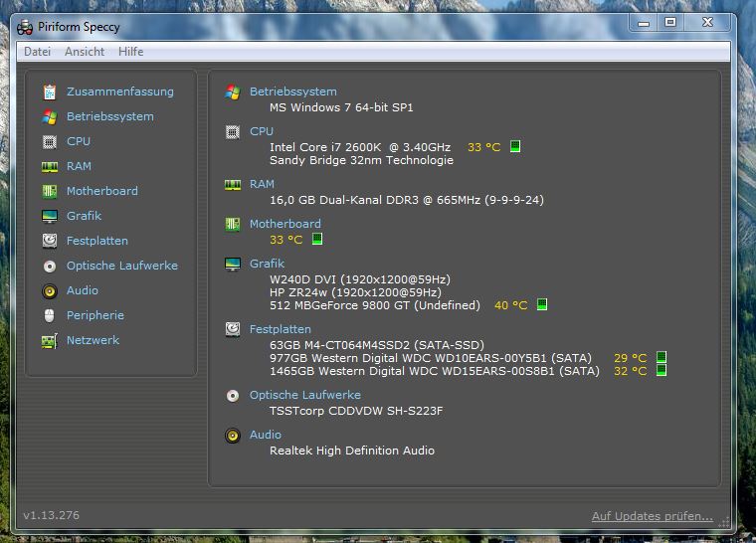Click the Speccy app icon in title bar
The height and width of the screenshot is (543, 756).
(25, 28)
